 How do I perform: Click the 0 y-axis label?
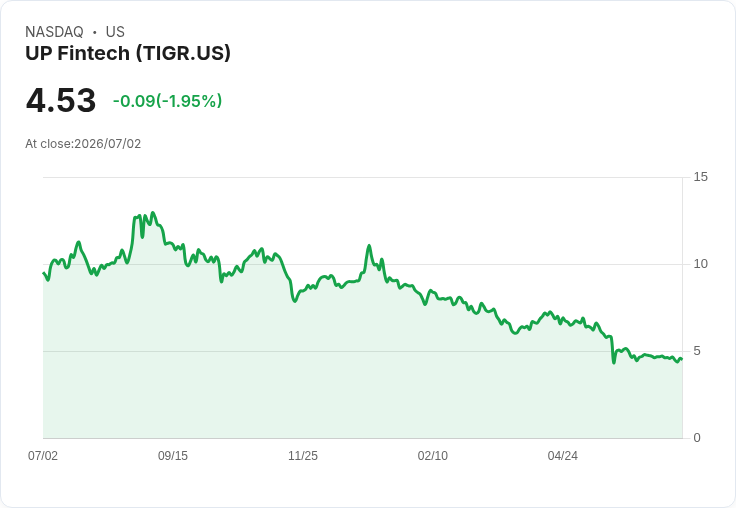(697, 438)
